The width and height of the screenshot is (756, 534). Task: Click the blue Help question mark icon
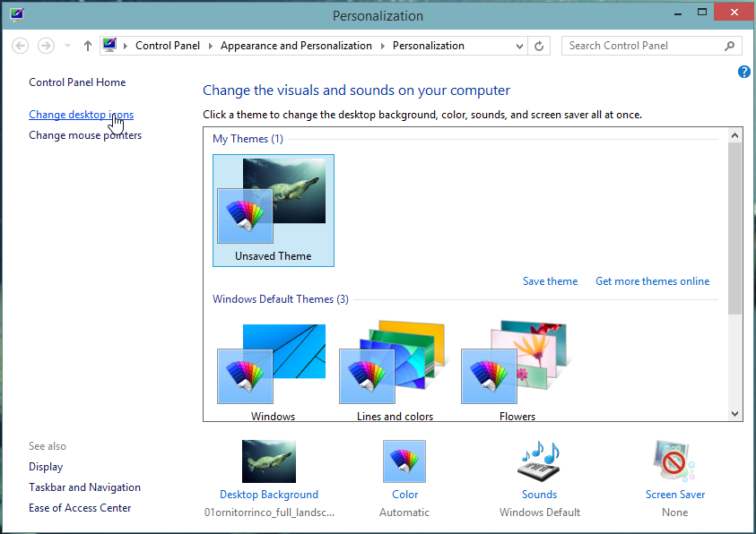tap(743, 72)
